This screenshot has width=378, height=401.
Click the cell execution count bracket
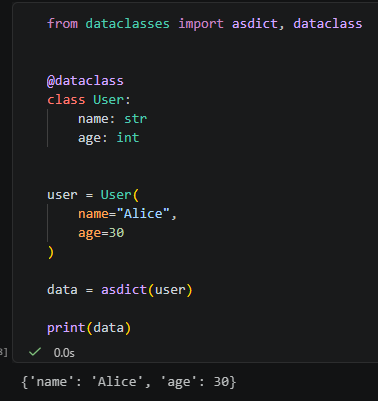coord(4,352)
